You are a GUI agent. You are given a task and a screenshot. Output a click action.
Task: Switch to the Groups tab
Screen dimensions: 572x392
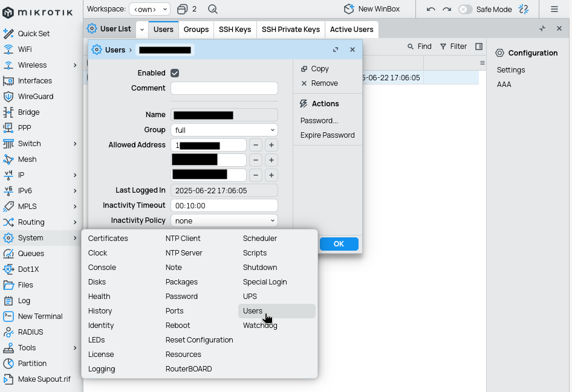[196, 30]
